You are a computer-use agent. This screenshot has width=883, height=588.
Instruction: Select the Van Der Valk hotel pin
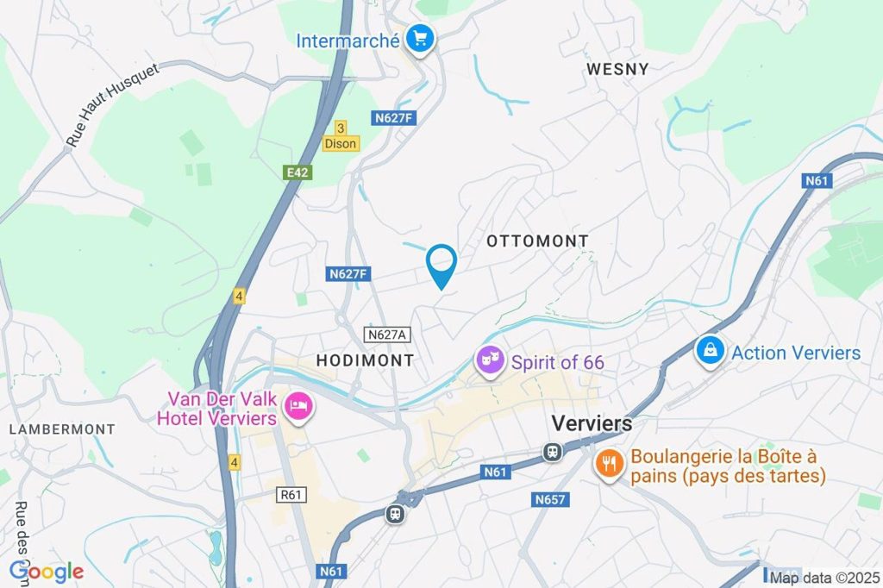point(299,407)
